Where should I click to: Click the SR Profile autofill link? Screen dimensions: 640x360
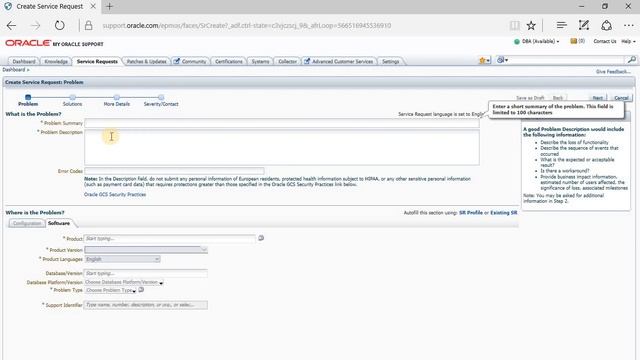click(471, 213)
